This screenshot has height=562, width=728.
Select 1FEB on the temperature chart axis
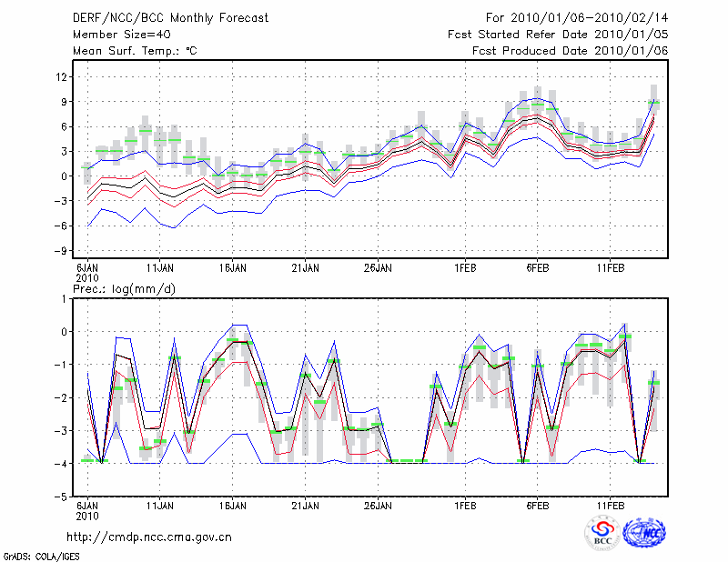(465, 268)
